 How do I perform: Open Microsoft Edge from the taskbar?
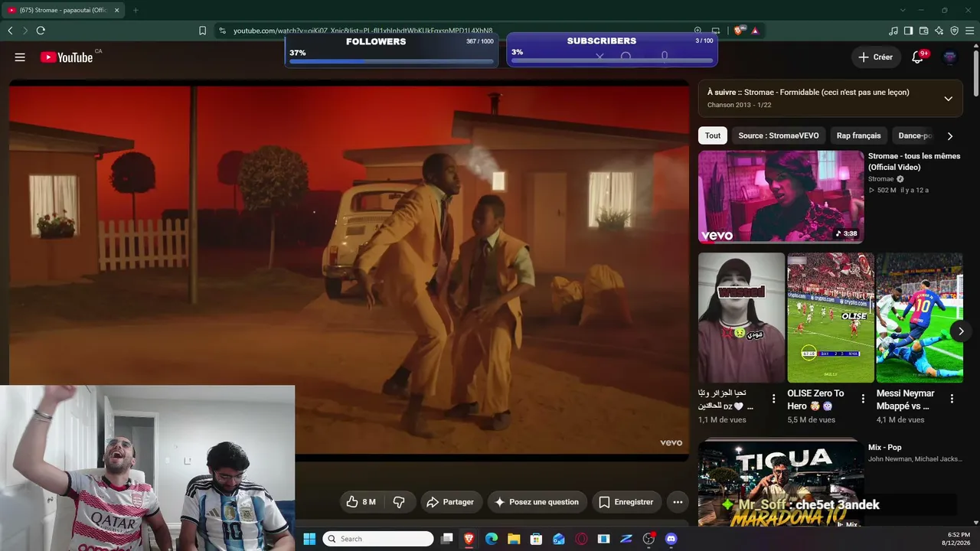point(492,539)
